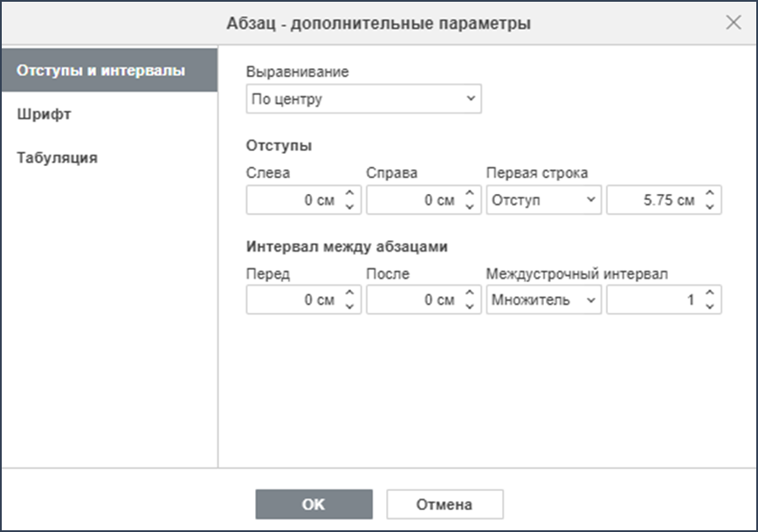The height and width of the screenshot is (532, 758).
Task: Close the Абзац dialog with X
Action: click(x=734, y=22)
